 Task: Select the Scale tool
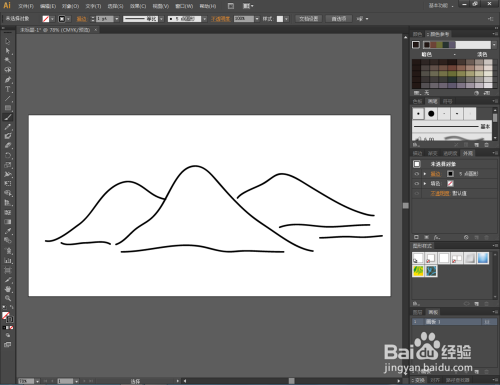point(8,165)
